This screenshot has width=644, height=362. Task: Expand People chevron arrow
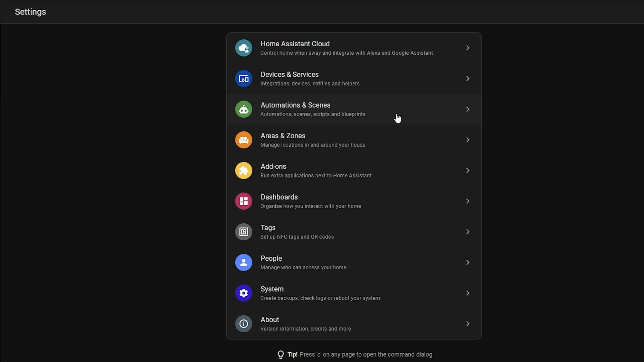click(x=468, y=263)
